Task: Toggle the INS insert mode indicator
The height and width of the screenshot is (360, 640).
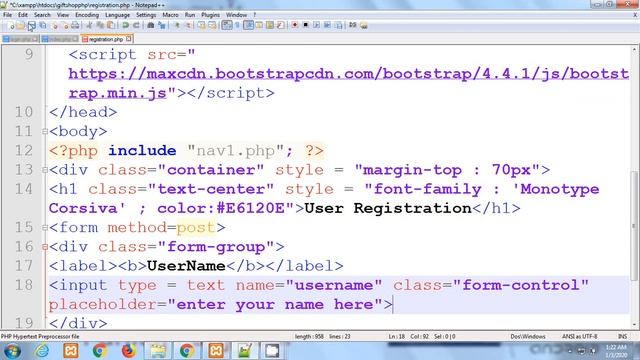Action: pyautogui.click(x=622, y=337)
